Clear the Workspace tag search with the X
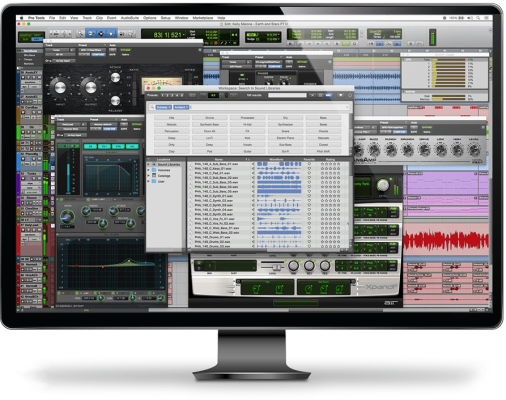Image resolution: width=506 pixels, height=400 pixels. 347,107
